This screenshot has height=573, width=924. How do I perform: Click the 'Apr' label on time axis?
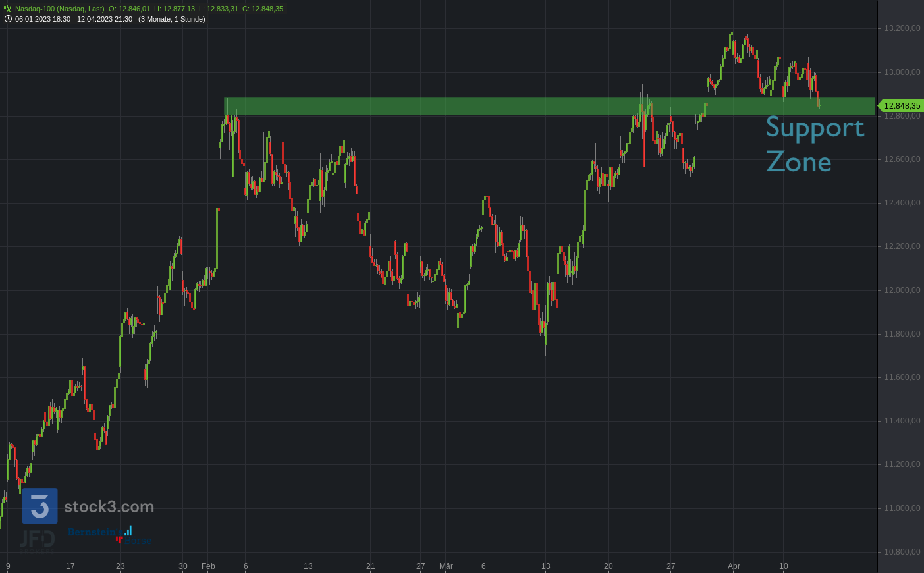(x=734, y=566)
